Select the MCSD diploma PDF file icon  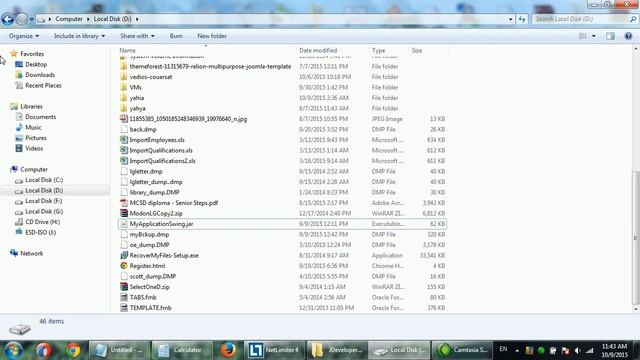(x=124, y=202)
